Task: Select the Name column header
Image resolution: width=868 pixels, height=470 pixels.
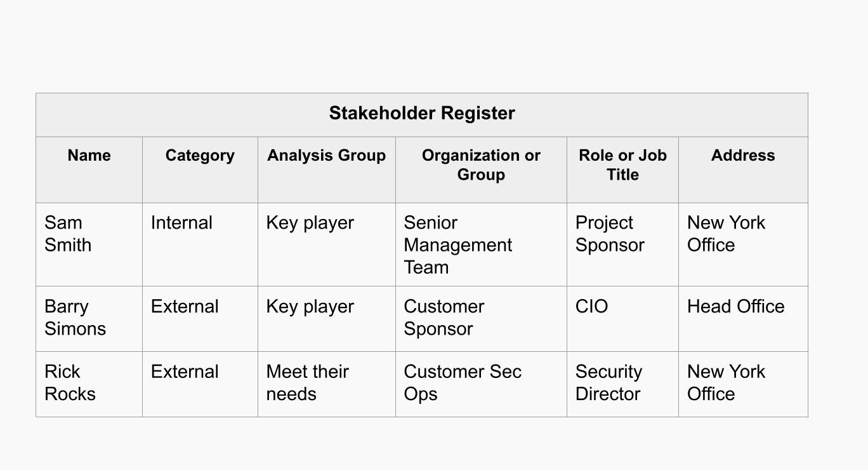Action: [x=89, y=156]
